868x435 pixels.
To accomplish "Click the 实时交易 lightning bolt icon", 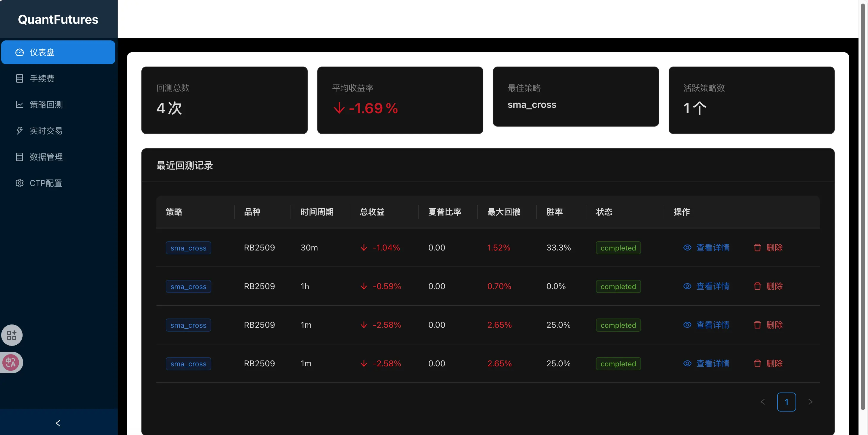I will click(20, 131).
